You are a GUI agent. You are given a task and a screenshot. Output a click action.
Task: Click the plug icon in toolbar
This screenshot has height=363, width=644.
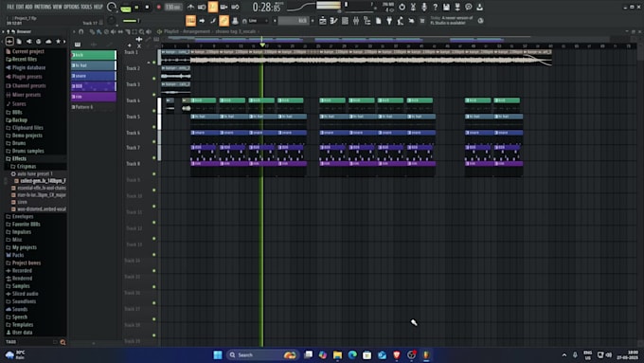click(389, 21)
